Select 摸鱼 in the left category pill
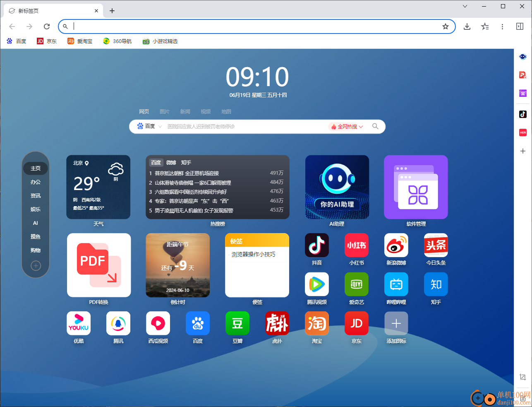The image size is (532, 407). click(36, 237)
